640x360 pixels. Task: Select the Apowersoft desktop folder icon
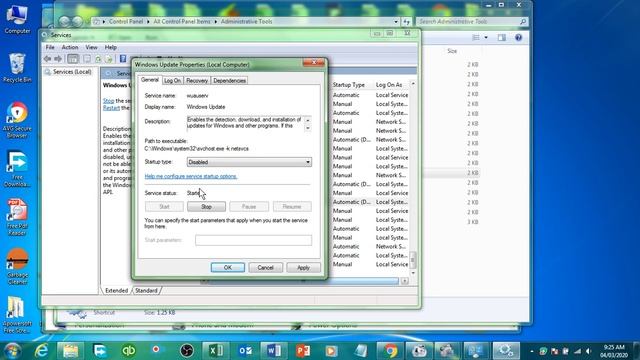click(x=17, y=314)
